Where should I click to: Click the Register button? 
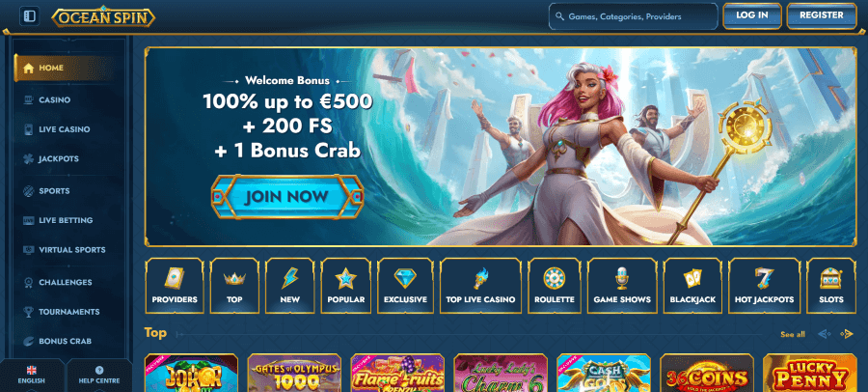click(x=822, y=15)
